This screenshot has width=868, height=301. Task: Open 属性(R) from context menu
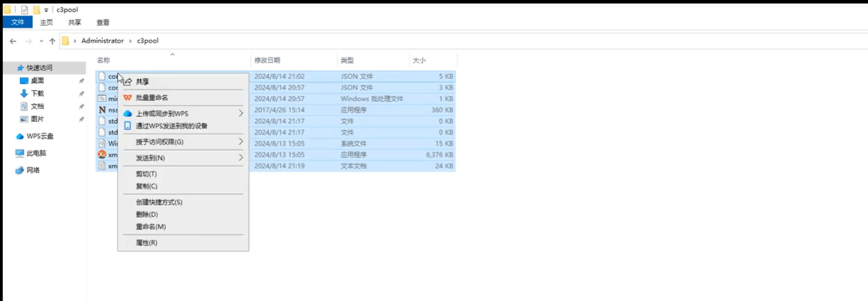click(147, 243)
